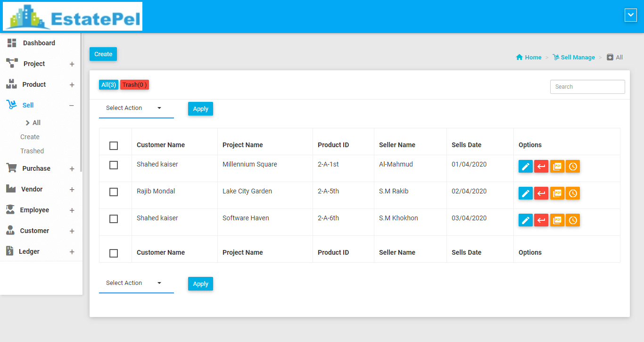
Task: Click Apply button above the table
Action: [x=200, y=108]
